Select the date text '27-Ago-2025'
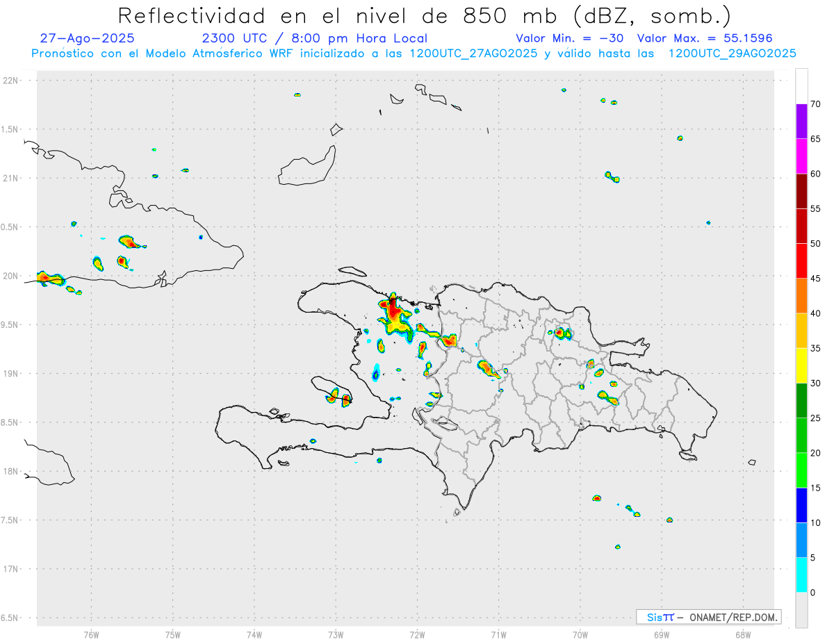The height and width of the screenshot is (644, 834). coord(87,38)
